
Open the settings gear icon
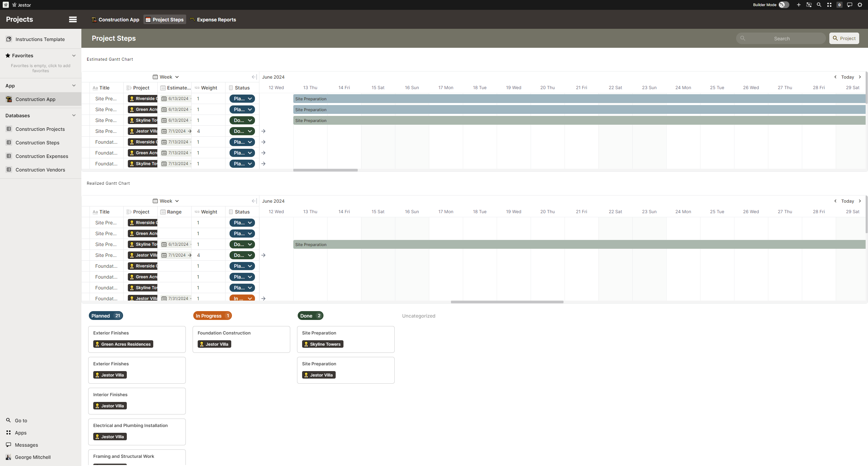point(860,5)
